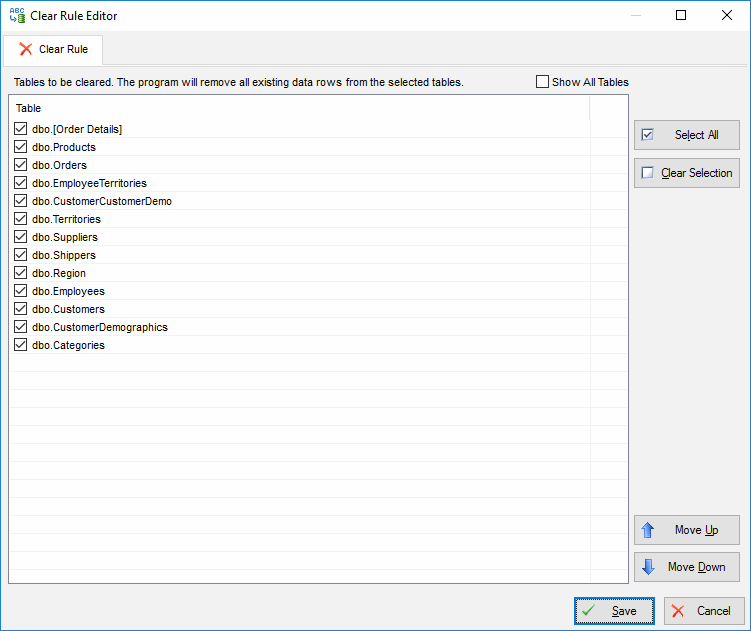Deselect the dbo.CustomerDemographics checkbox
The image size is (751, 631).
coord(21,327)
